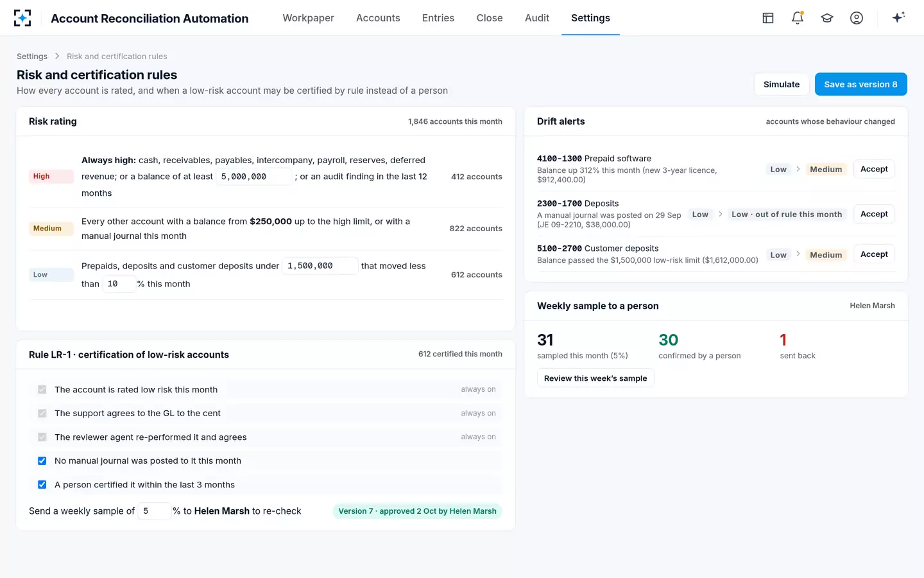Click the '412 accounts' count
924x578 pixels.
(476, 177)
